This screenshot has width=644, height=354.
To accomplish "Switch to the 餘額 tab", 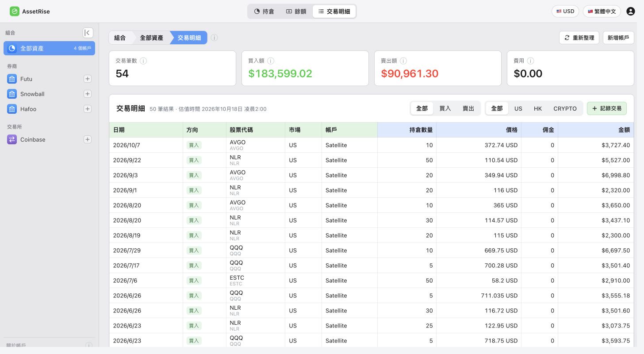I will pos(296,12).
